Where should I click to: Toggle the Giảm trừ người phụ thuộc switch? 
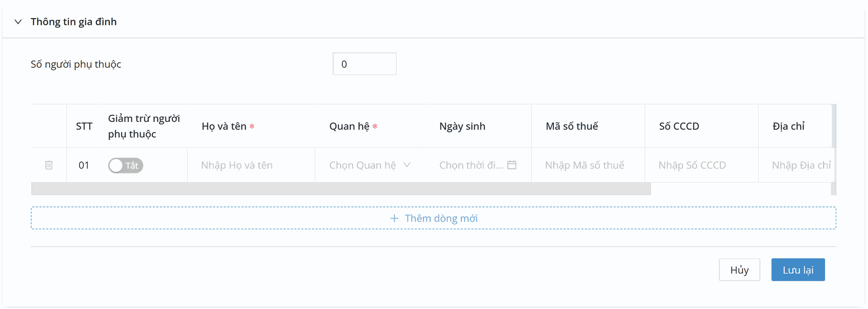(126, 165)
